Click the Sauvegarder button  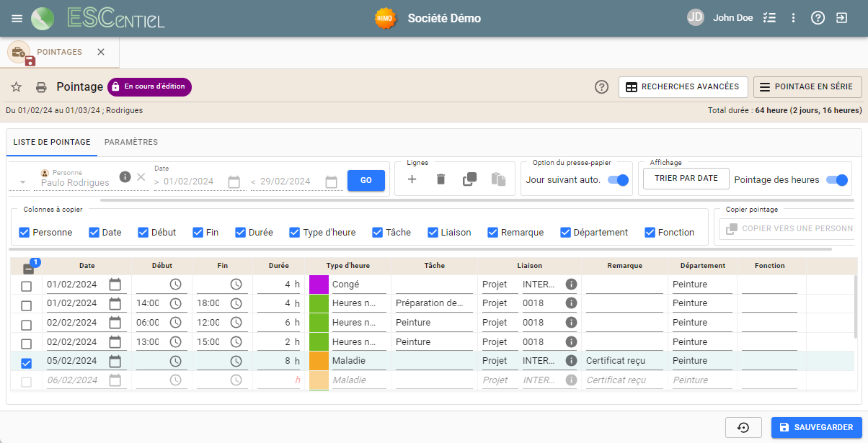click(816, 427)
